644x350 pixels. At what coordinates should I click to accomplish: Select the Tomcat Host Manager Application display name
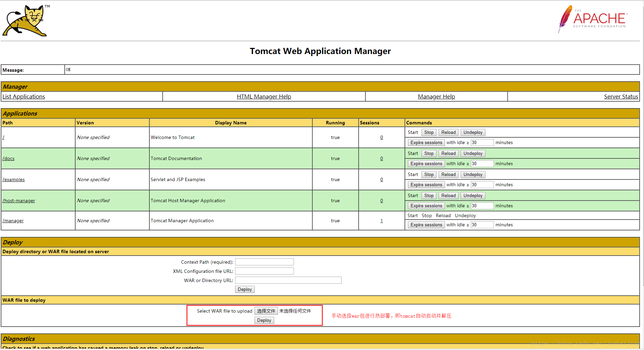(x=188, y=200)
